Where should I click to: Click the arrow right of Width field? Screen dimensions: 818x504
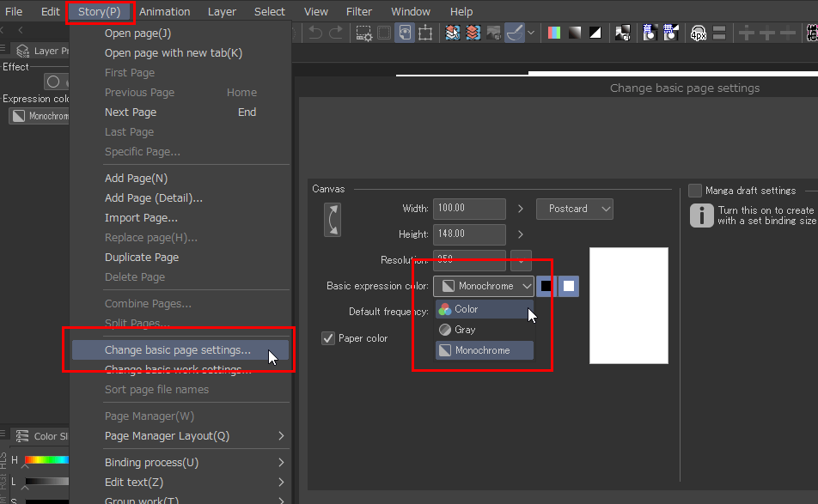(520, 209)
